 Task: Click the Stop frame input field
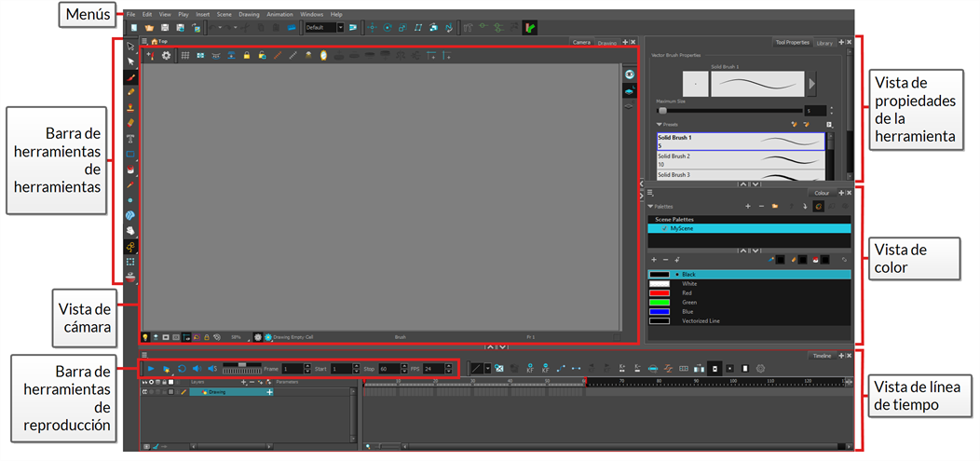pyautogui.click(x=388, y=369)
